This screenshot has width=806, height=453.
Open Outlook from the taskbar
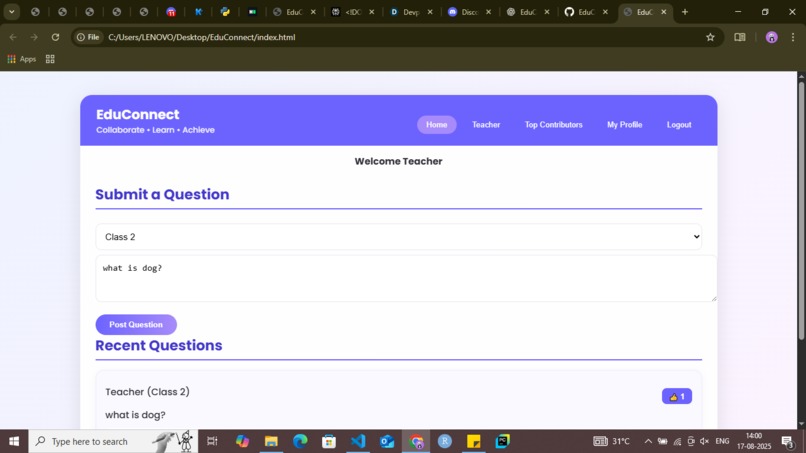[x=387, y=441]
